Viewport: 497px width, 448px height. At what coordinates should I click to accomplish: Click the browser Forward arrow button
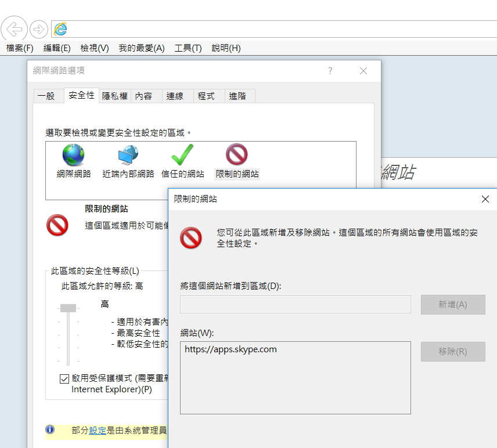(x=39, y=30)
